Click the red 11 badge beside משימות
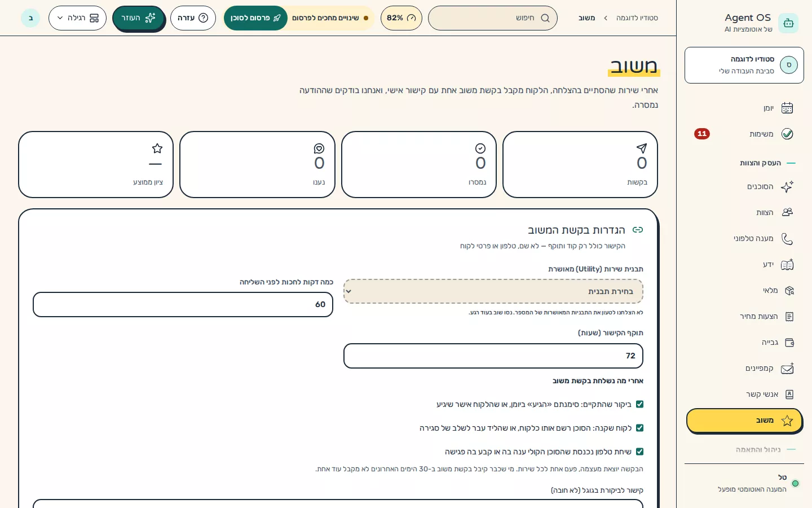Viewport: 812px width, 508px height. [702, 134]
